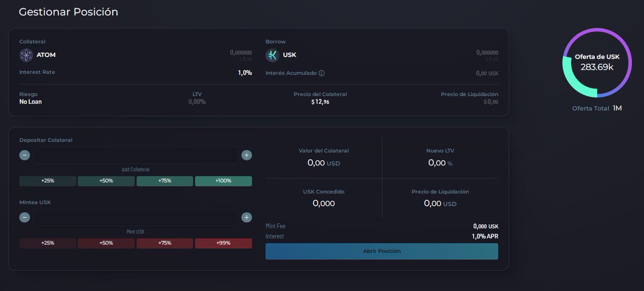Click the No Loan risk status
Viewport: 644px width, 291px height.
click(x=31, y=101)
